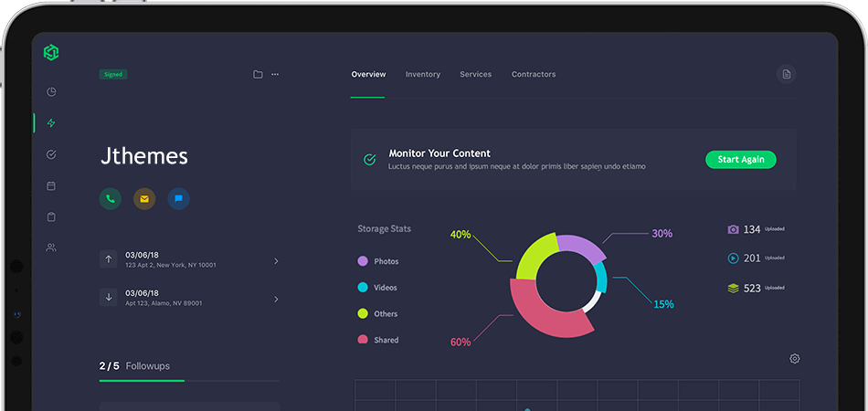Click the green cube logo icon
The image size is (868, 411).
coord(51,53)
